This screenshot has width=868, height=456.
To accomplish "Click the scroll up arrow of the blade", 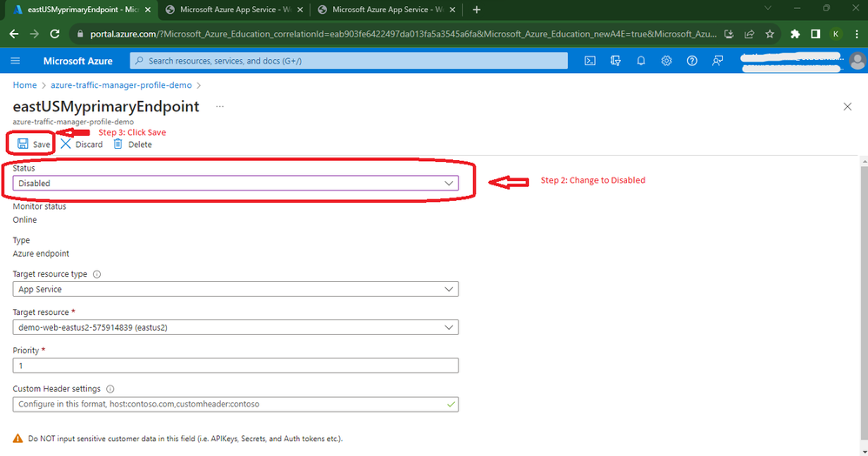I will [x=865, y=161].
